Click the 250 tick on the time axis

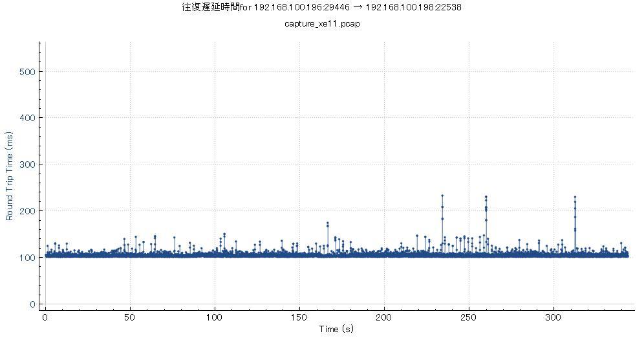(469, 317)
